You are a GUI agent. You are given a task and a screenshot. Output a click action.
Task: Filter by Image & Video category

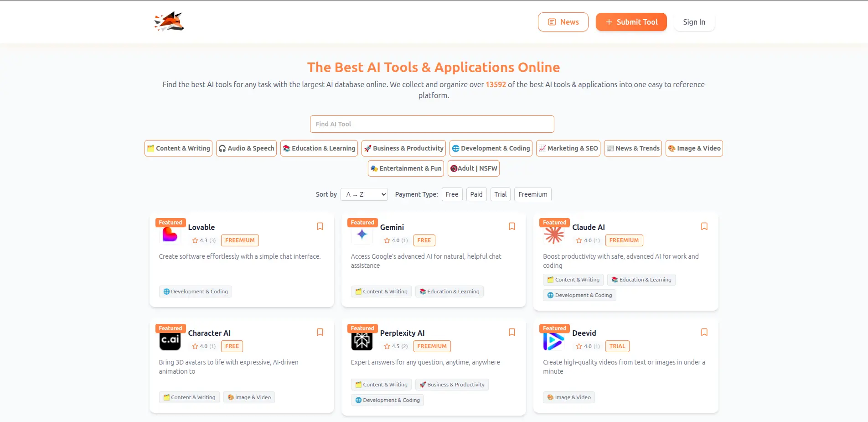click(x=694, y=148)
